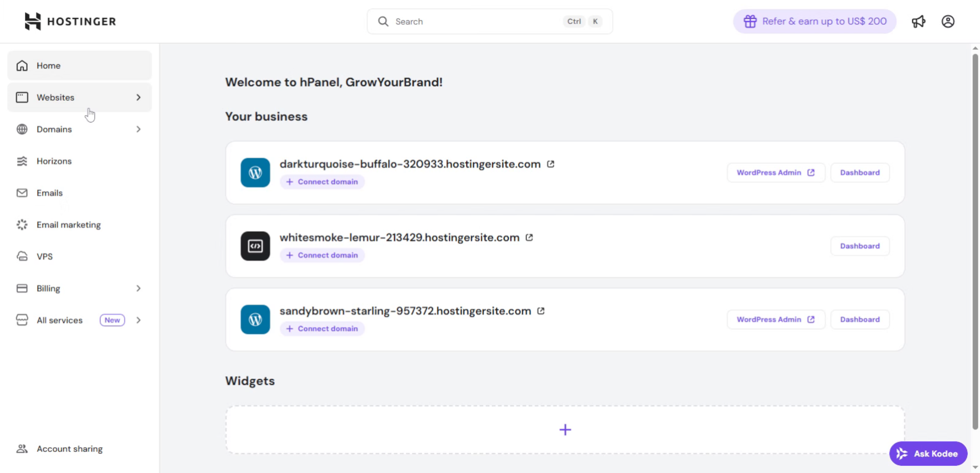Expand the Domains section
Image resolution: width=980 pixels, height=473 pixels.
click(x=138, y=129)
